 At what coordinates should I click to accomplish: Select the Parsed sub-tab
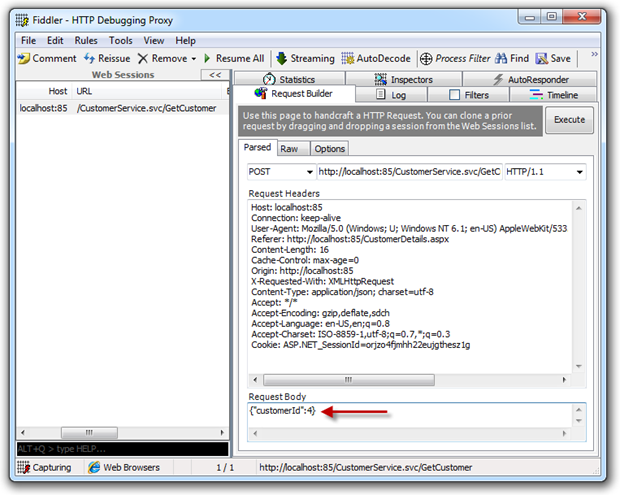pos(257,147)
